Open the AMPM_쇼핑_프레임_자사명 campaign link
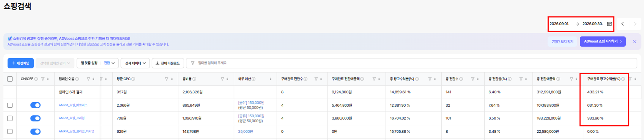The width and height of the screenshot is (644, 140). tap(77, 131)
